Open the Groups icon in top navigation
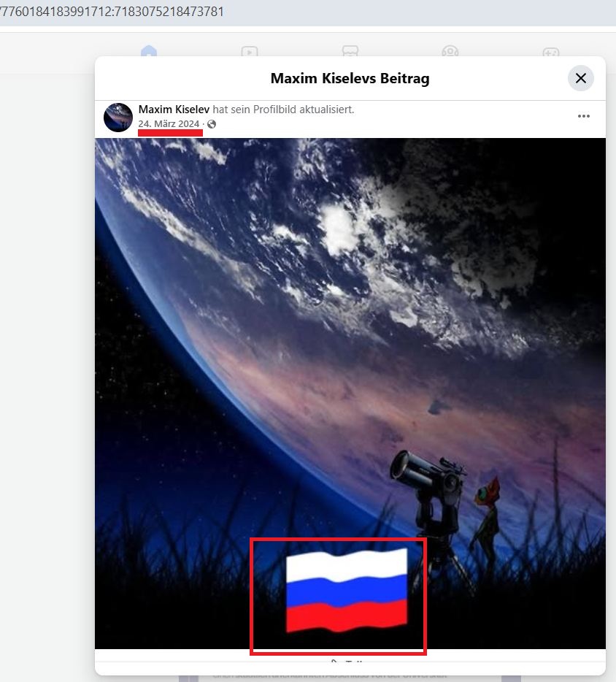The width and height of the screenshot is (616, 682). point(450,51)
